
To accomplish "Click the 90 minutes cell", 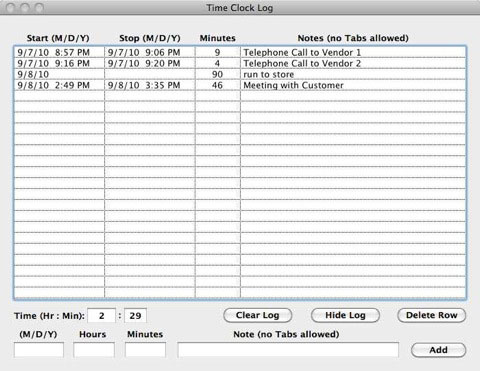I will point(217,74).
